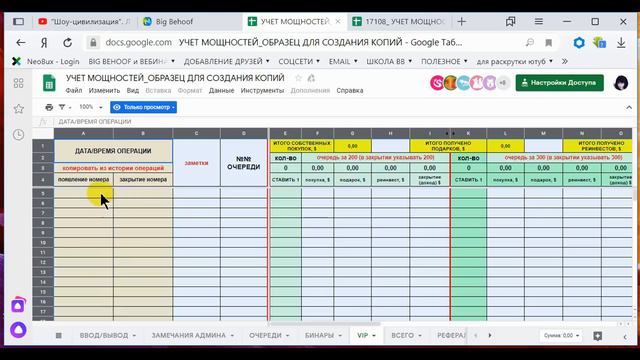Open the sidebar history clock icon
The image size is (640, 360).
[x=18, y=134]
